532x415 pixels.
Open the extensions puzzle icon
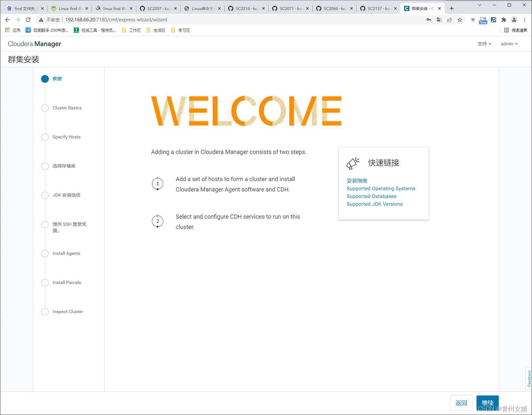pos(504,20)
